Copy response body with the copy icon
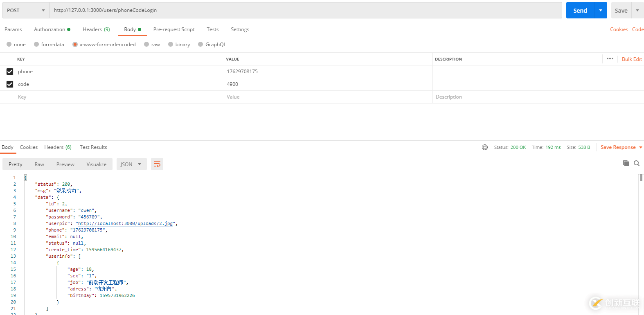 (x=626, y=163)
